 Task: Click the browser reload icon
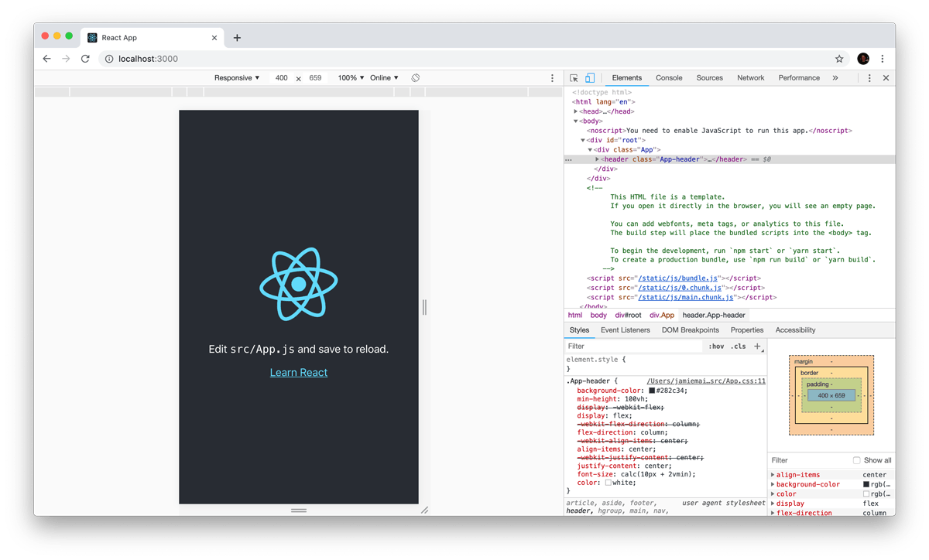(x=85, y=59)
